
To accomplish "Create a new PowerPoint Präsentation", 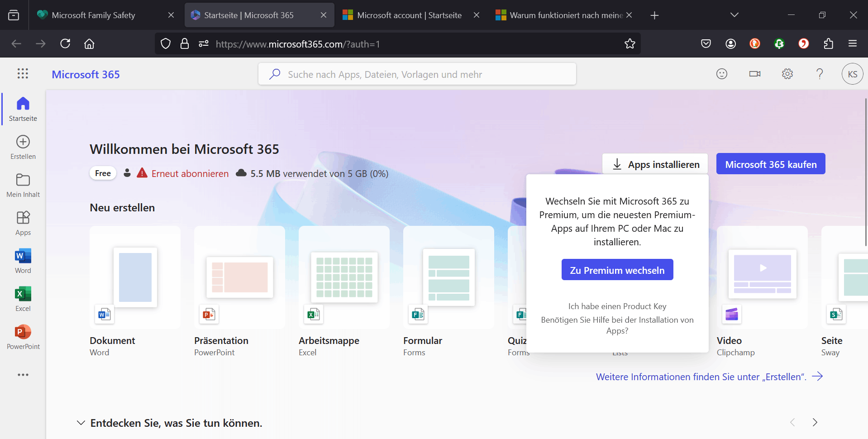I will pyautogui.click(x=239, y=292).
